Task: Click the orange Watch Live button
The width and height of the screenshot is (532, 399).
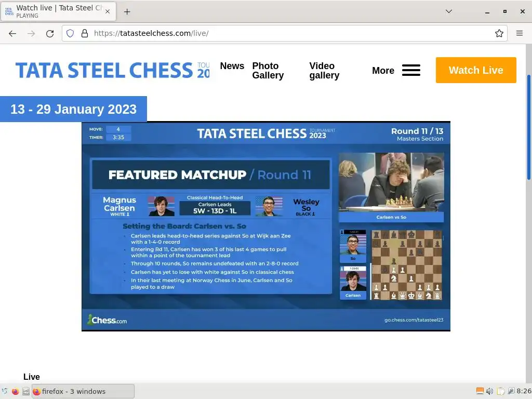Action: point(476,70)
